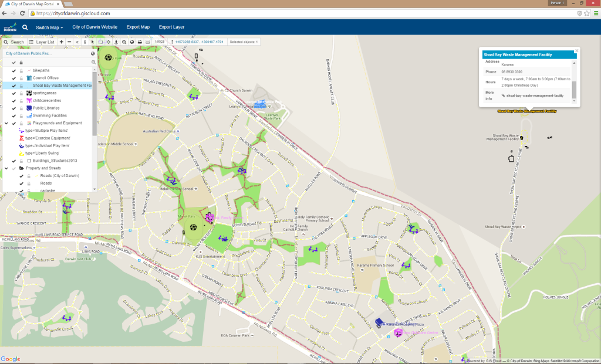The height and width of the screenshot is (364, 601).
Task: Click the City of Darwin logo
Action: [10, 27]
